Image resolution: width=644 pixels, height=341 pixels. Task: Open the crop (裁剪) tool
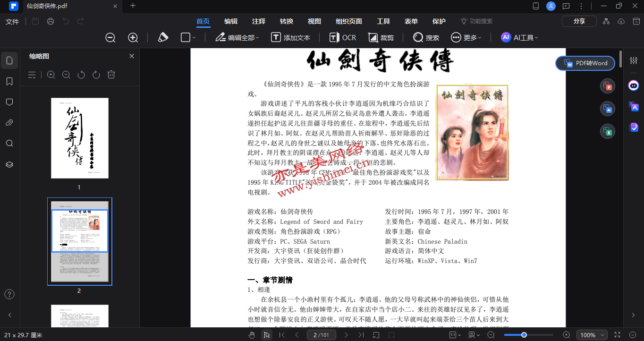tap(381, 37)
